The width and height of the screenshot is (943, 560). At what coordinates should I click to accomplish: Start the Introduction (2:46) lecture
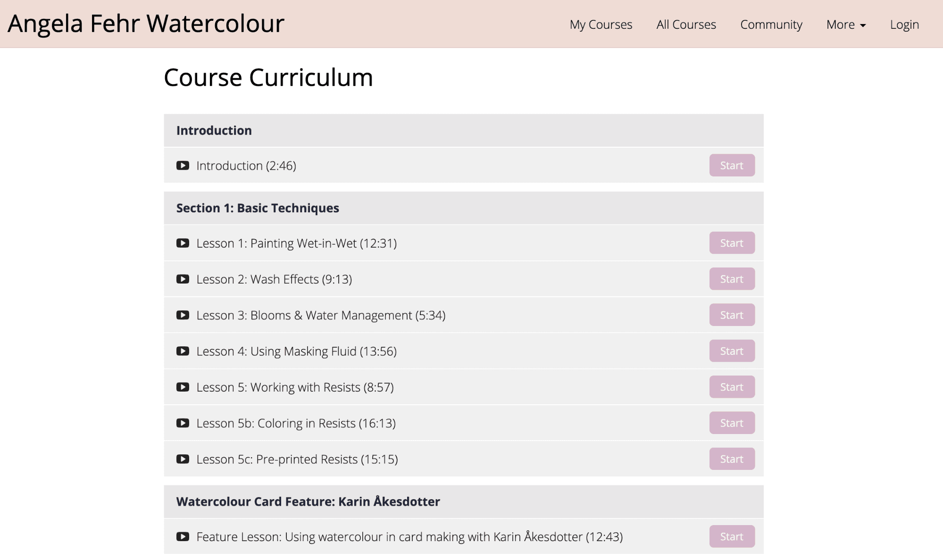click(732, 165)
